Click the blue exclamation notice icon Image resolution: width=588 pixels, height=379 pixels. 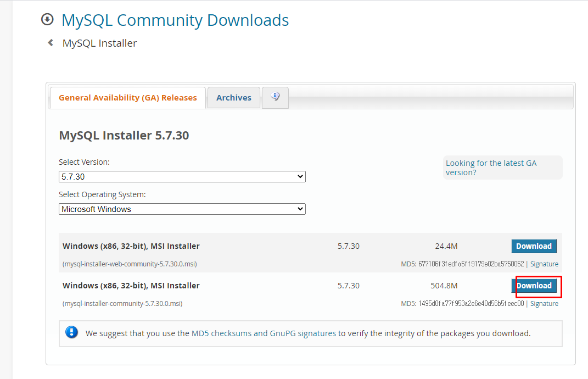[71, 332]
